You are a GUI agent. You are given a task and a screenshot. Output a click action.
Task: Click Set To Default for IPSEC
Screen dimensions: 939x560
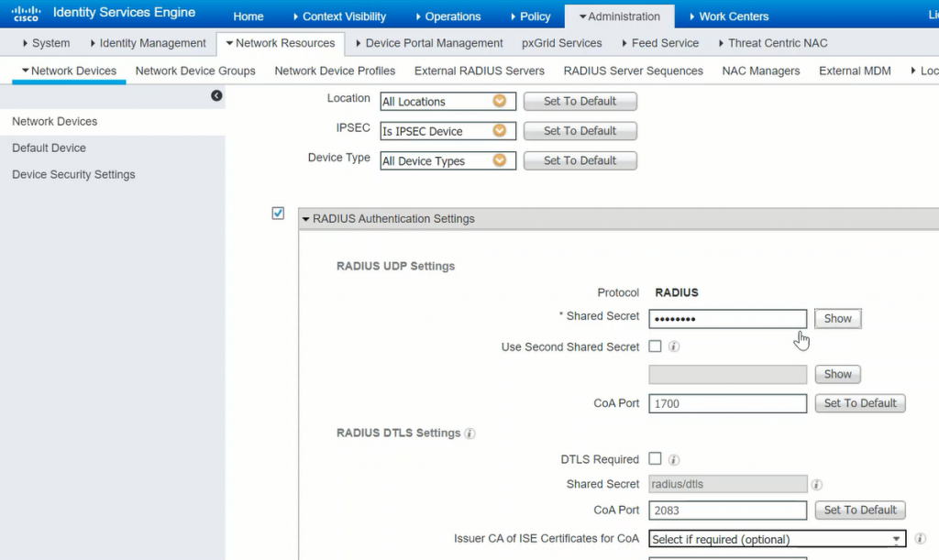pyautogui.click(x=580, y=131)
